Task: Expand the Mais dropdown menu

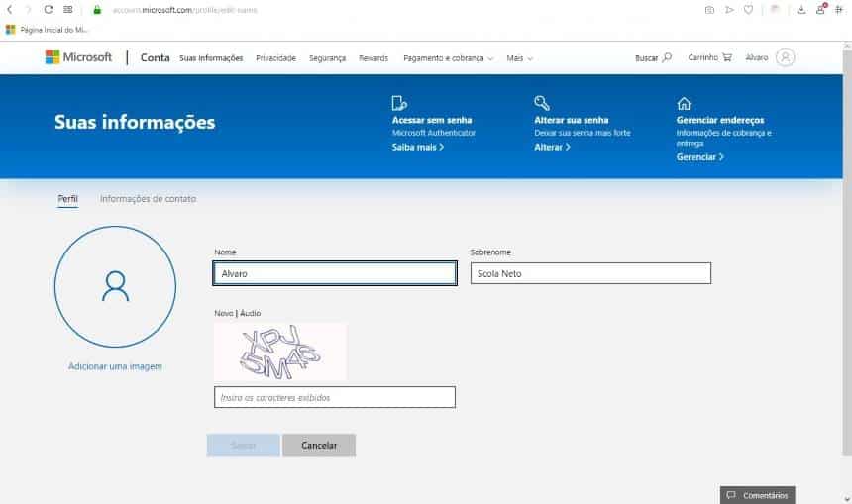Action: [x=519, y=58]
